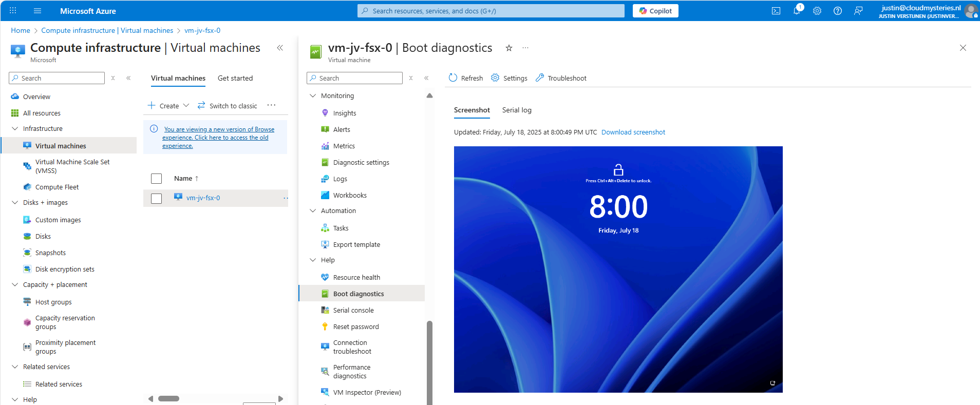Switch to the Get started tab
The height and width of the screenshot is (405, 980).
click(235, 79)
